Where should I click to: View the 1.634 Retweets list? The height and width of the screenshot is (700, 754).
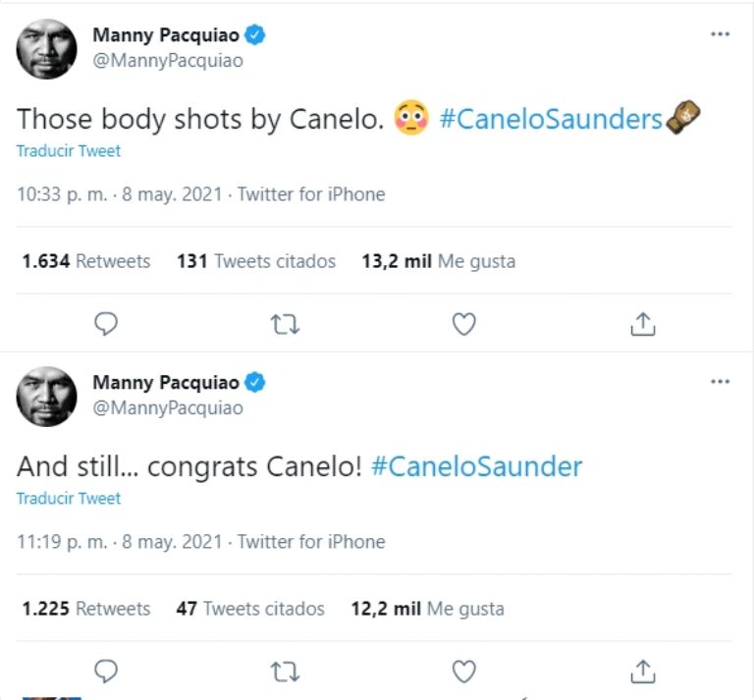(x=86, y=261)
